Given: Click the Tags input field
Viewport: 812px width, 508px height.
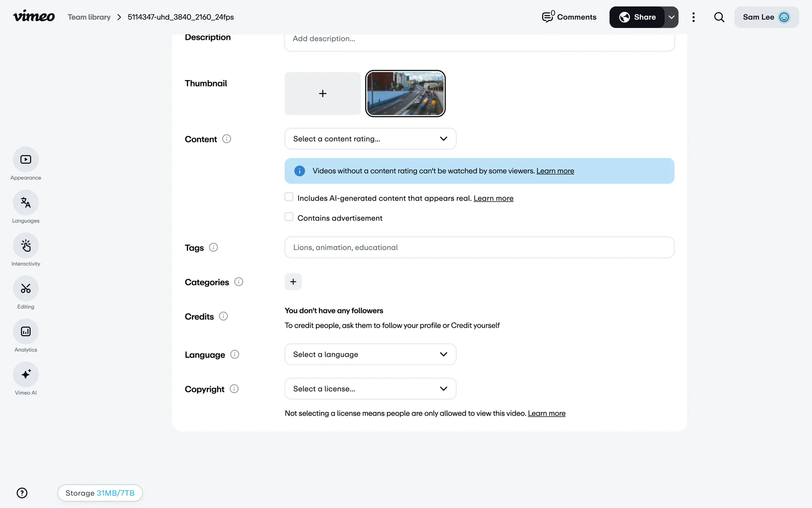Looking at the screenshot, I should click(479, 247).
